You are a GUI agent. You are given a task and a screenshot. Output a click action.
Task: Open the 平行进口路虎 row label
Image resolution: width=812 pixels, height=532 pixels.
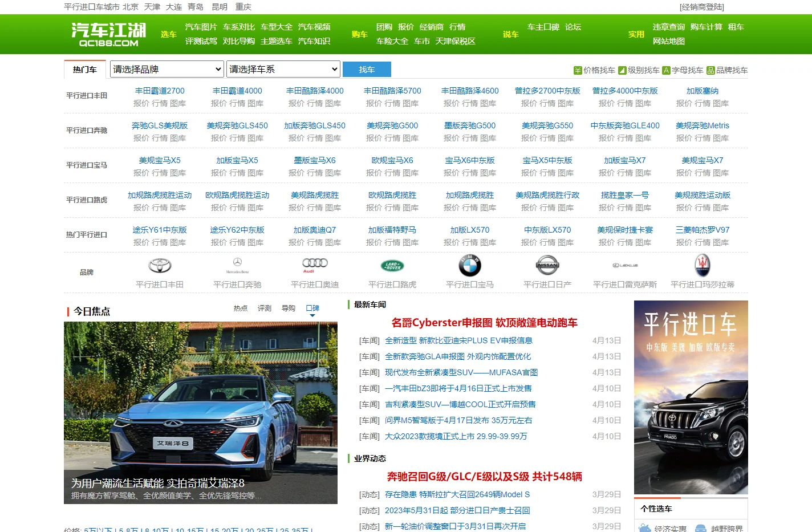pos(87,200)
